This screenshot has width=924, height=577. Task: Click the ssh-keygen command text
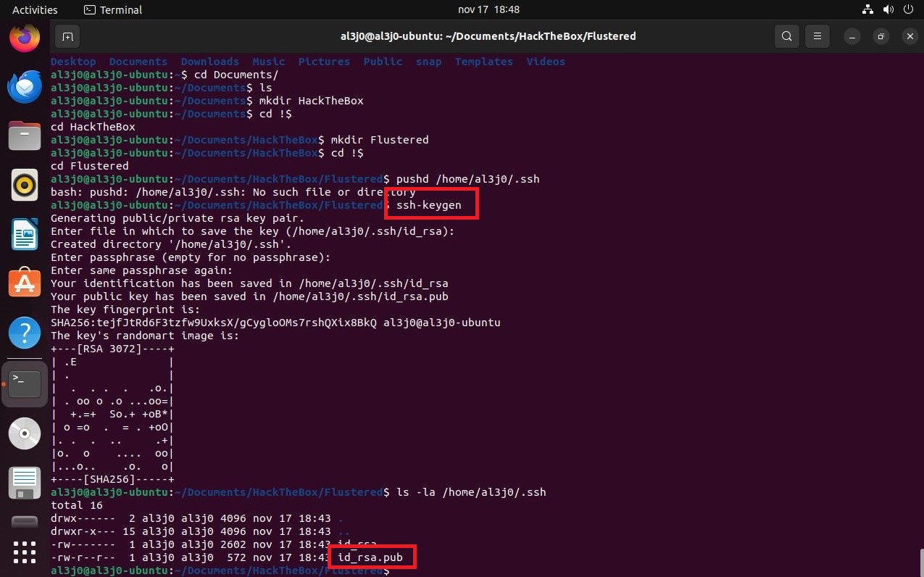[x=429, y=205]
